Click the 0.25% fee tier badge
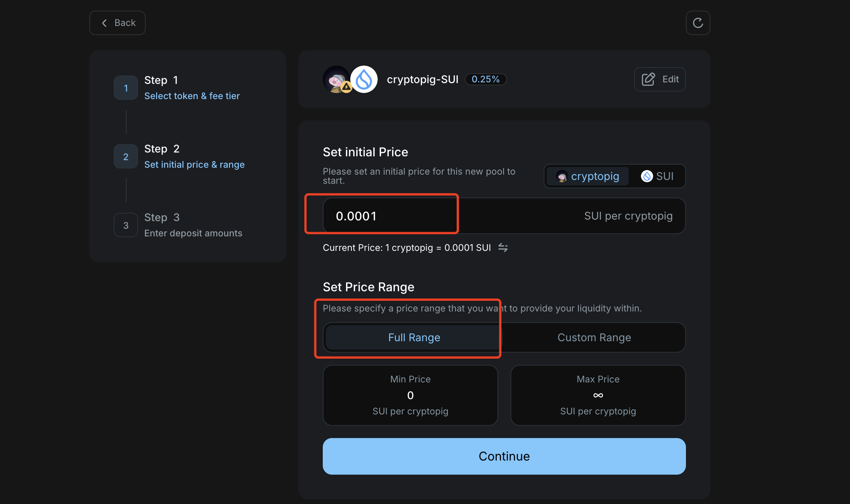The image size is (850, 504). 485,79
